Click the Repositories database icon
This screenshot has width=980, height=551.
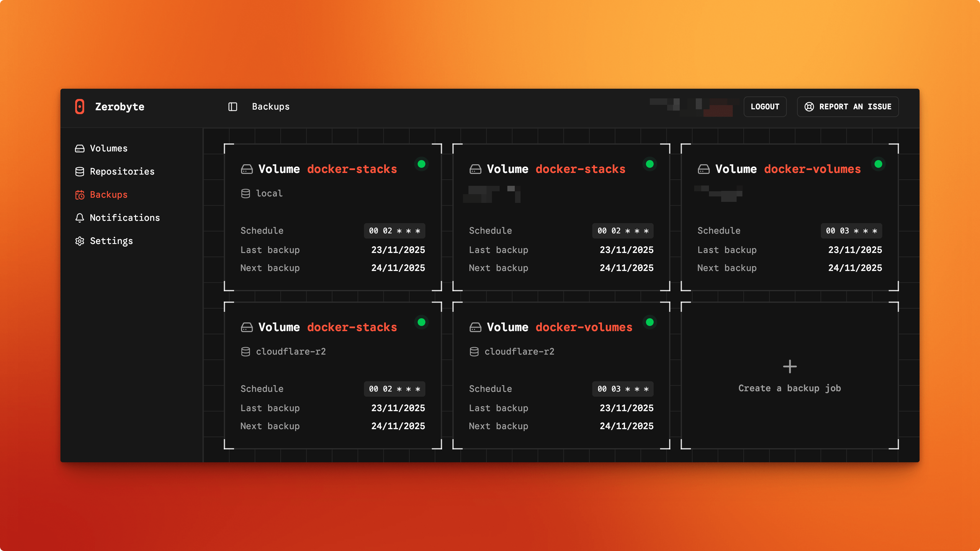click(79, 171)
